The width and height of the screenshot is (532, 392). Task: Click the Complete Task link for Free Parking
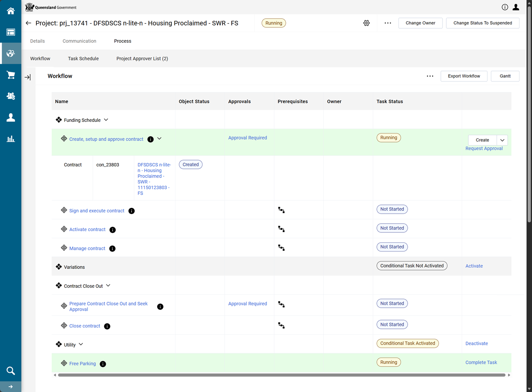481,362
